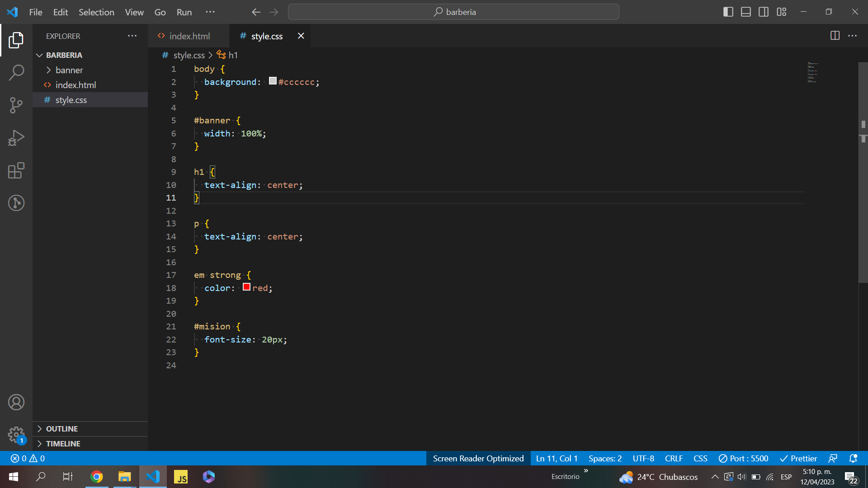
Task: Customize editor layout
Action: coord(782,12)
